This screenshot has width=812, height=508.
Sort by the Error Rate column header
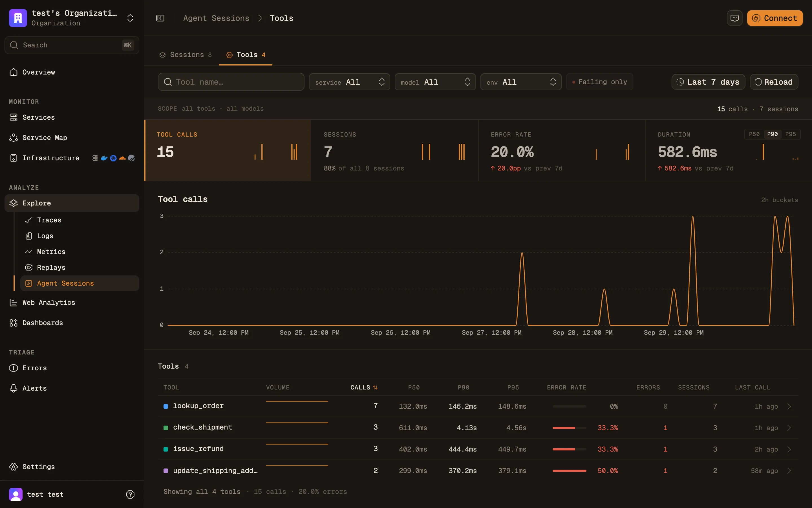tap(566, 387)
